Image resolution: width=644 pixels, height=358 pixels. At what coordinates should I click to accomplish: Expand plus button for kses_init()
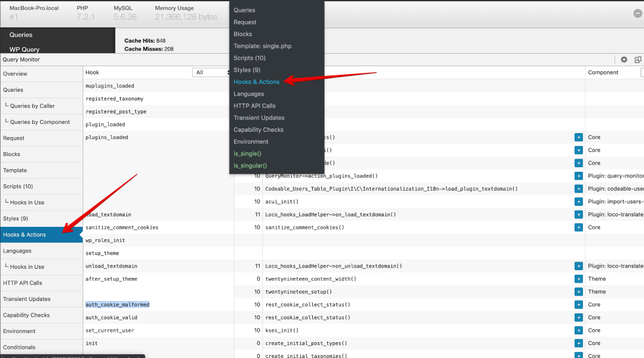pyautogui.click(x=578, y=330)
